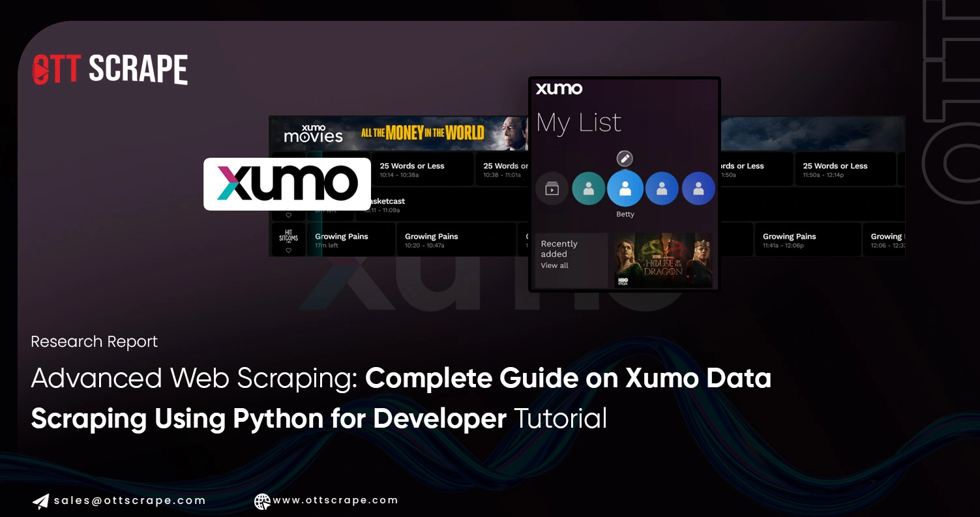Image resolution: width=980 pixels, height=517 pixels.
Task: Select 25 Words or Less 11:50a - 12:14p
Action: (x=845, y=170)
